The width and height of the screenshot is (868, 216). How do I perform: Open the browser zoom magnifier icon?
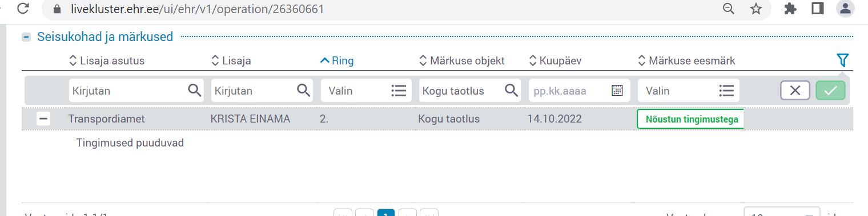[x=728, y=9]
